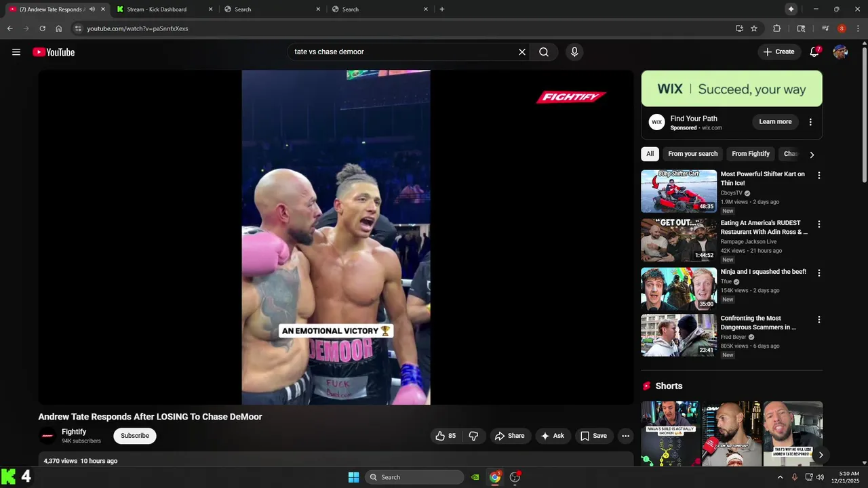Switch to the Stream - Kick Dashboard tab
868x488 pixels.
(157, 9)
